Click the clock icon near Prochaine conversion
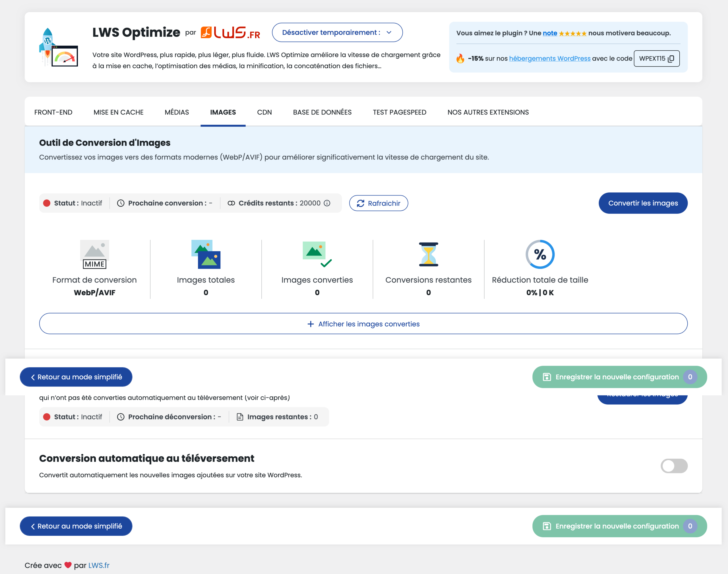 [x=121, y=203]
